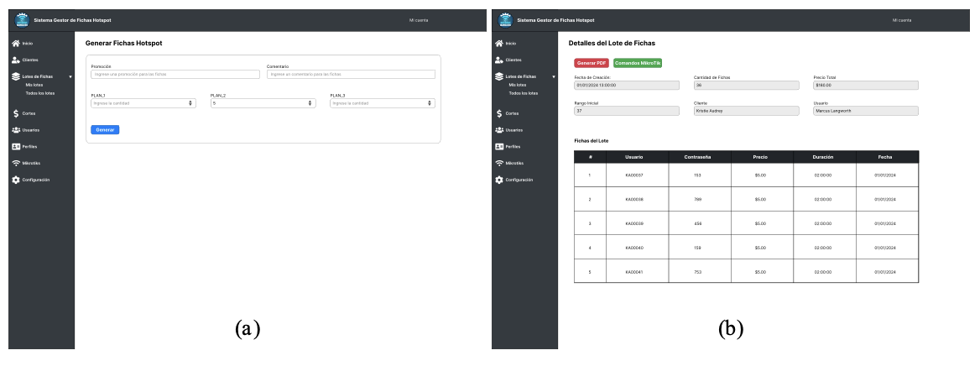The height and width of the screenshot is (366, 980).
Task: Collapse Lotes de Fichas arrow in screenshot (b)
Action: click(554, 76)
